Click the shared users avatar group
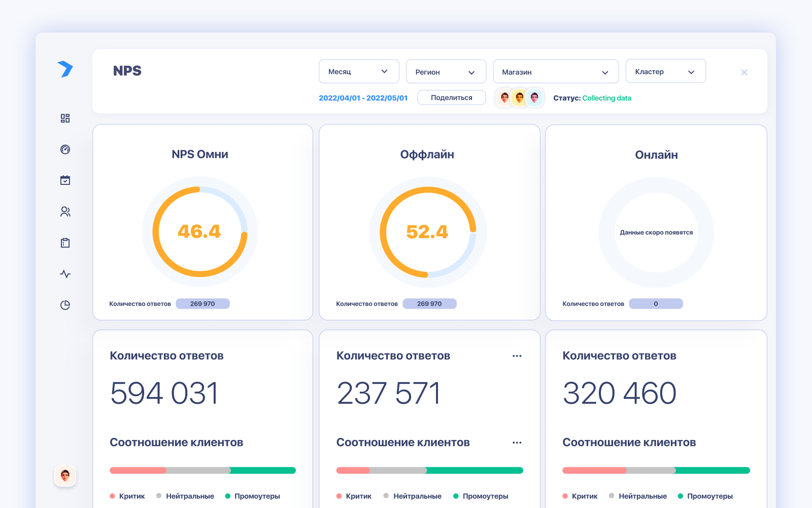Image resolution: width=812 pixels, height=508 pixels. (x=519, y=98)
